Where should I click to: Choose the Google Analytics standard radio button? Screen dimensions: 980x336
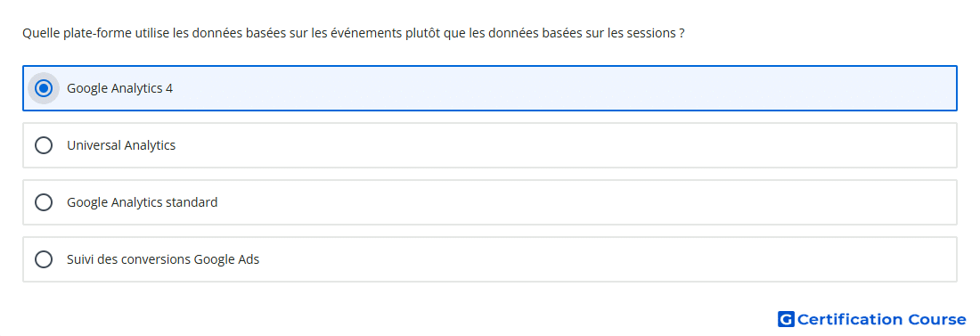point(44,202)
